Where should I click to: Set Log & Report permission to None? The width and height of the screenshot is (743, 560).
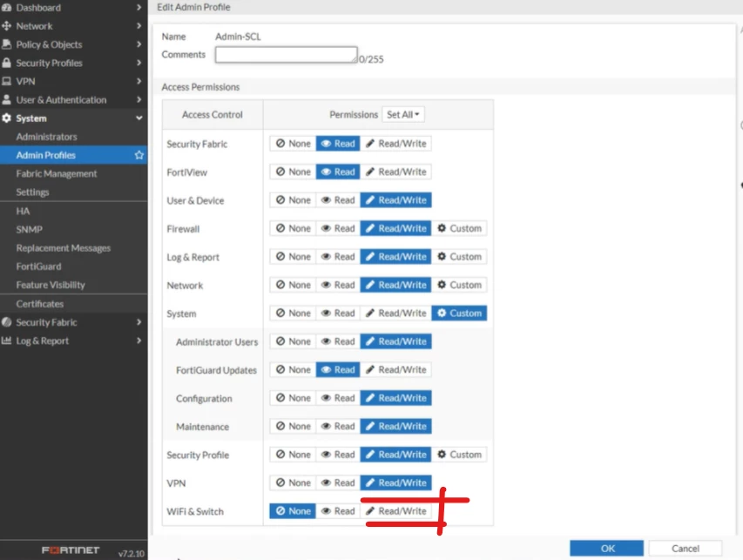(x=293, y=257)
